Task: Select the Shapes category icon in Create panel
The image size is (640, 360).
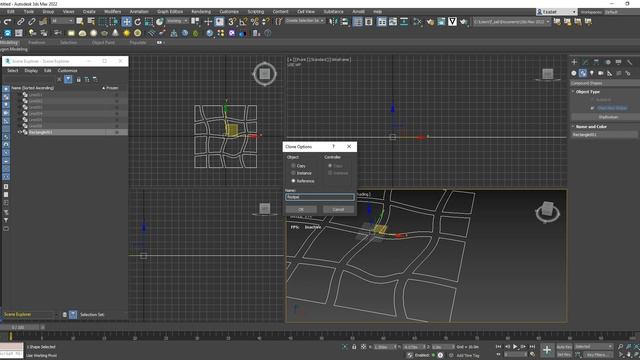Action: [x=582, y=73]
